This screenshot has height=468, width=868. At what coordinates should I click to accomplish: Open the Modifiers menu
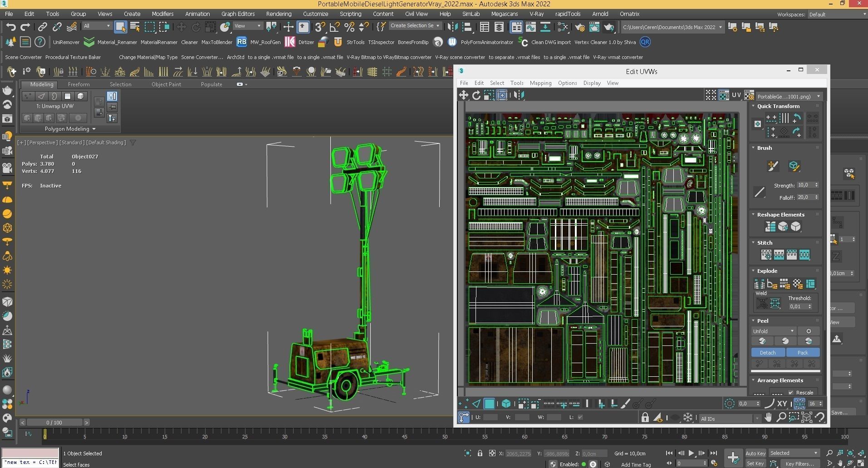162,14
